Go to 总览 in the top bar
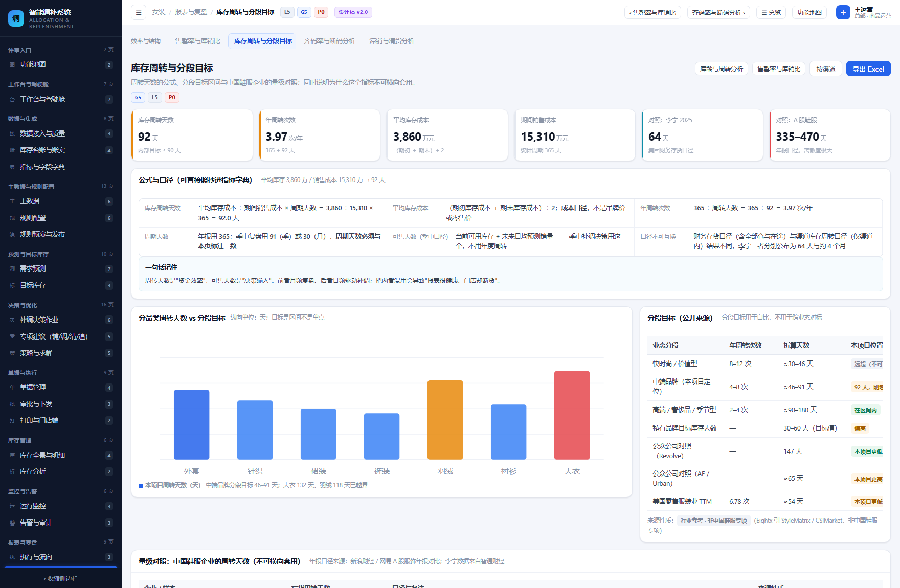The height and width of the screenshot is (588, 900). click(x=771, y=12)
